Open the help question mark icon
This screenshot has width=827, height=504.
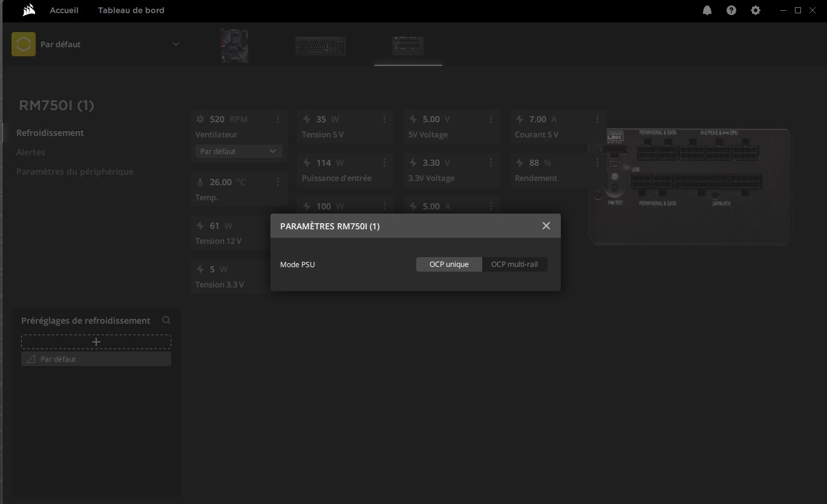(731, 10)
